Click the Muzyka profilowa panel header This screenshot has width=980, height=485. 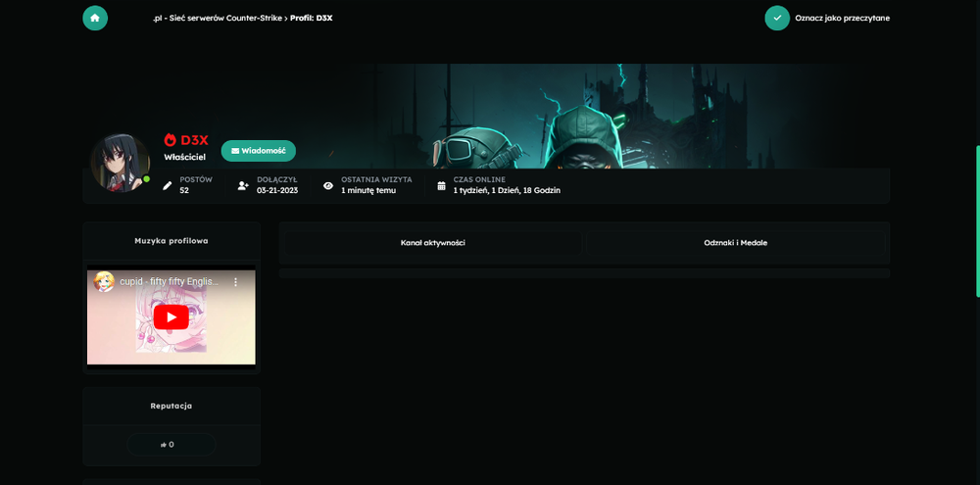171,241
